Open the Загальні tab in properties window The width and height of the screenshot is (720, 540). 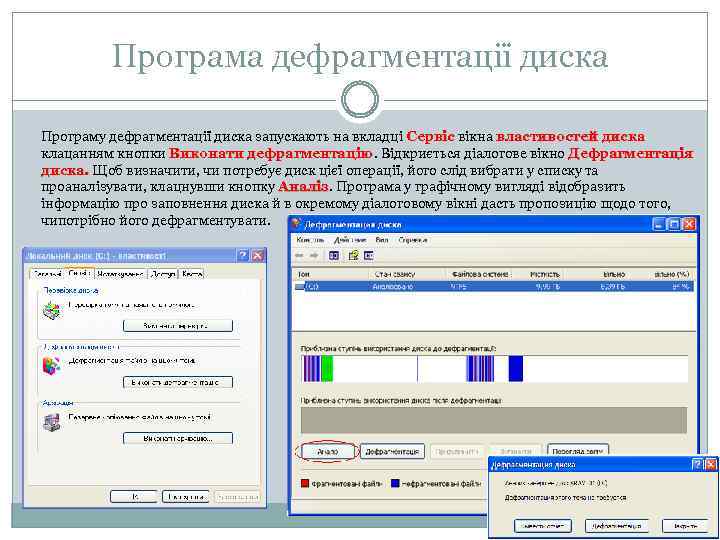pyautogui.click(x=47, y=274)
